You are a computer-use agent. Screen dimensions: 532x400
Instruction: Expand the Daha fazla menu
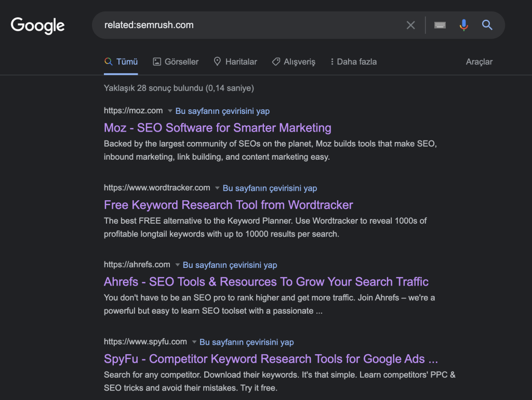353,62
